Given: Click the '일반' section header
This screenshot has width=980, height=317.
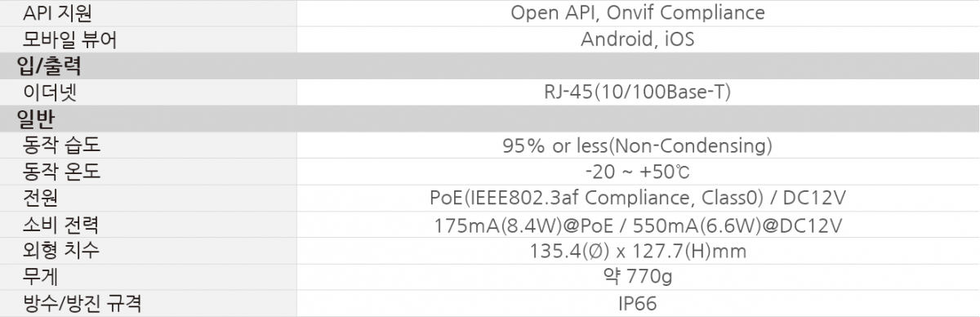Looking at the screenshot, I should [x=36, y=118].
